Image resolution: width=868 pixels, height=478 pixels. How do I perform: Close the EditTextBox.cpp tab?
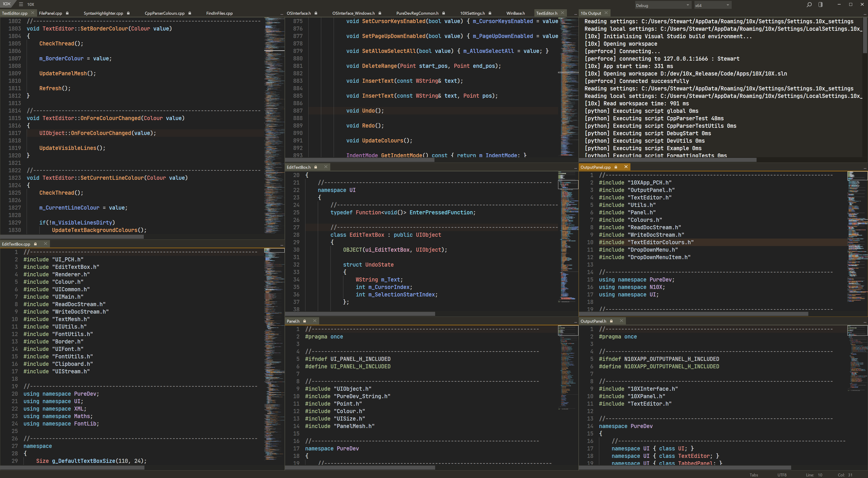pos(45,243)
